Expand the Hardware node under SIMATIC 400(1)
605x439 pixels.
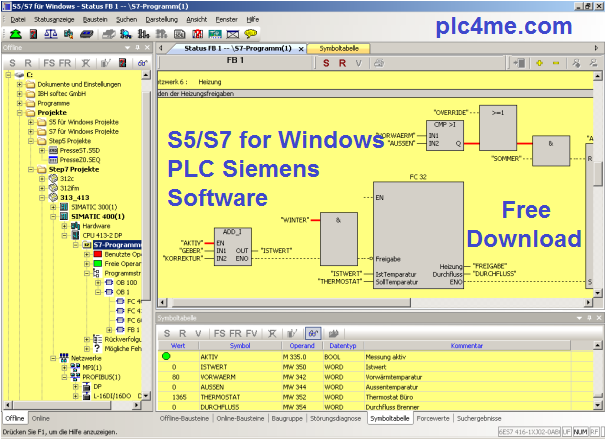(63, 226)
